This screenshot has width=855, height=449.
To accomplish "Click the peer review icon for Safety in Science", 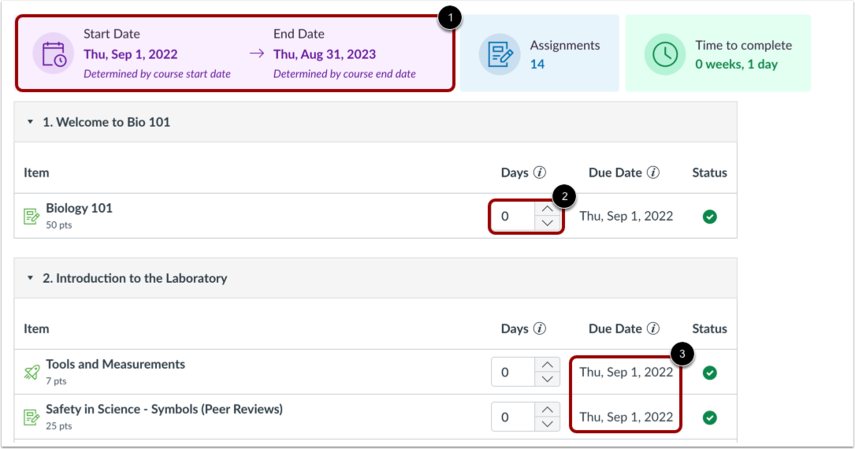I will (31, 416).
